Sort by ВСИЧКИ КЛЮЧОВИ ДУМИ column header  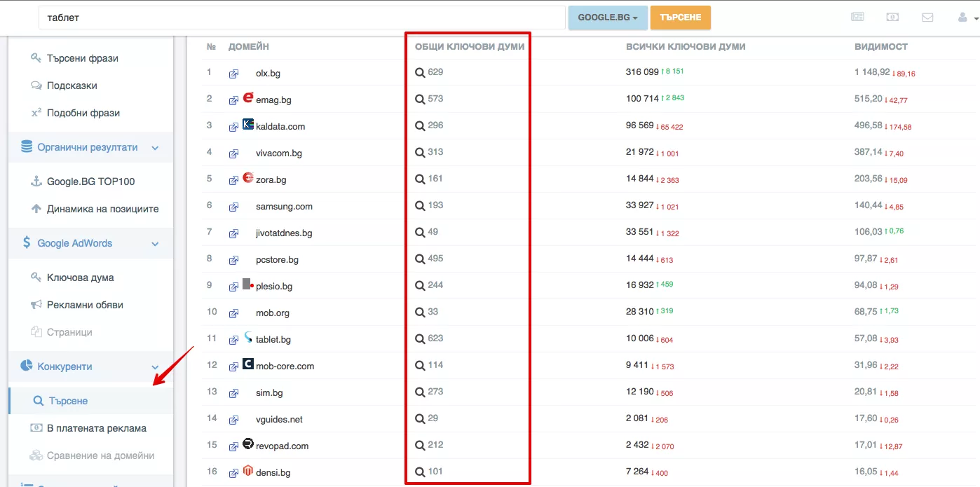[x=686, y=47]
